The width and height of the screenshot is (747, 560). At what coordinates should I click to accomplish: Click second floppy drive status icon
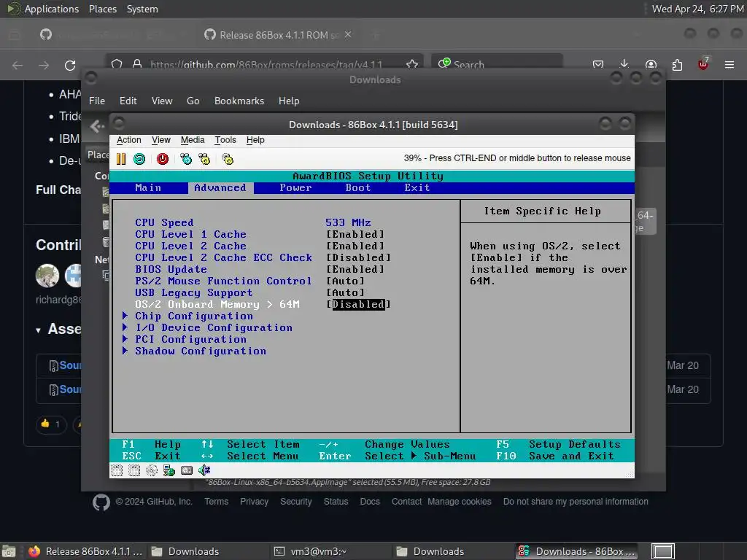pos(134,470)
